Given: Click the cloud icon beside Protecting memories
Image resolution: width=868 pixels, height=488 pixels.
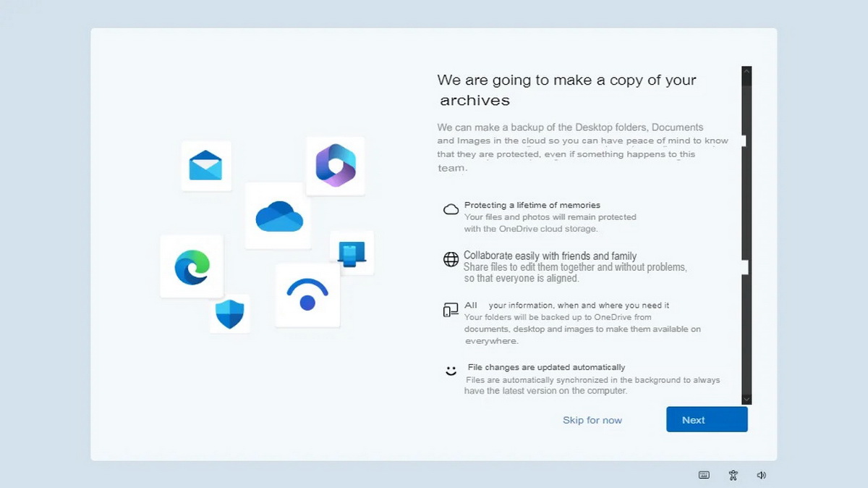Looking at the screenshot, I should 451,209.
